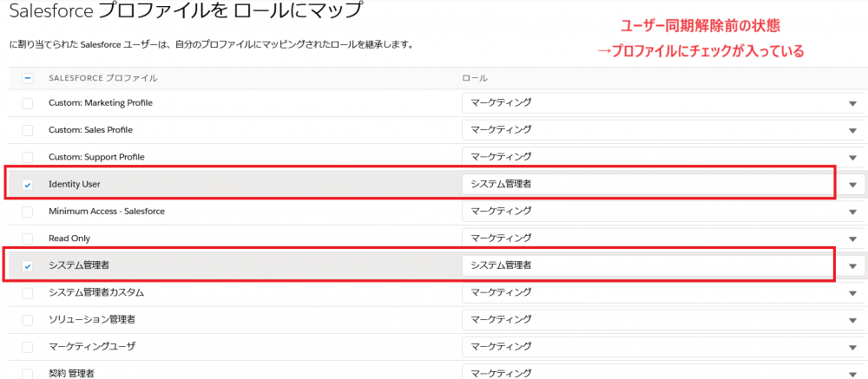Check the マーケティングユーザ checkbox
The image size is (868, 379).
click(27, 348)
